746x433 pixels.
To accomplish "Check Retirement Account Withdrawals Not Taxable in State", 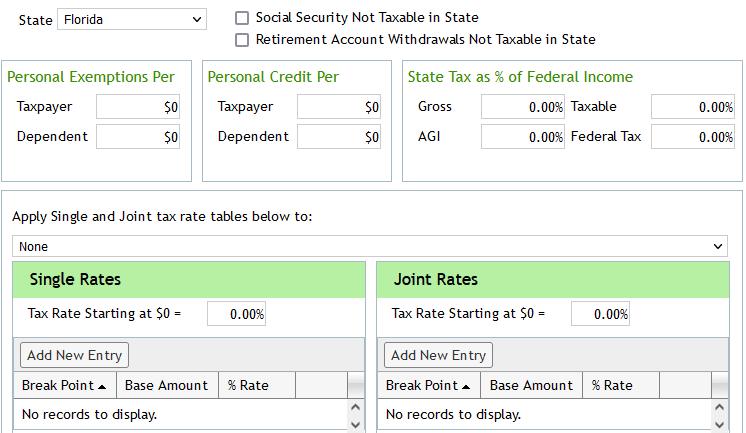I will coord(242,40).
